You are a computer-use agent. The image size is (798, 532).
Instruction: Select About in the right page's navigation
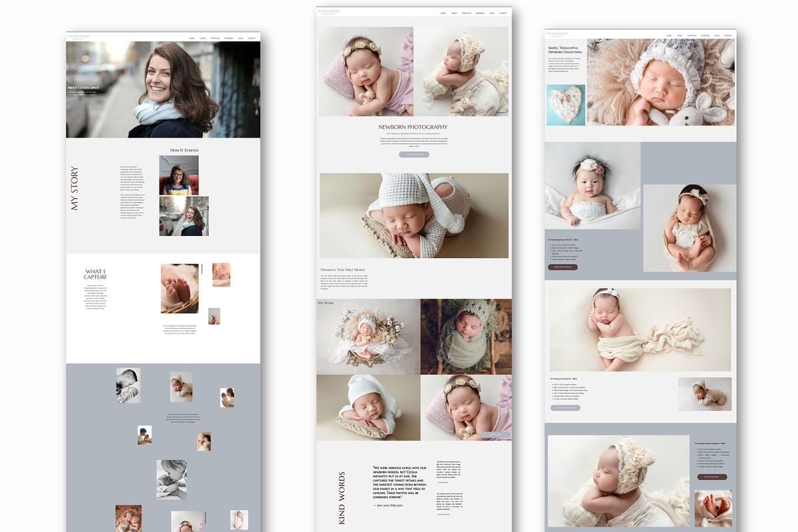pyautogui.click(x=680, y=35)
